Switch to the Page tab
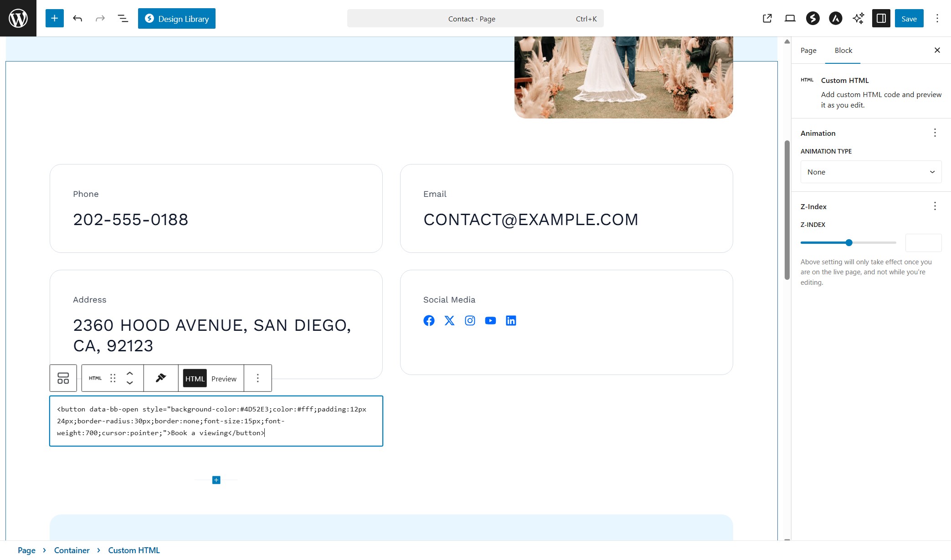Image resolution: width=951 pixels, height=560 pixels. click(x=808, y=50)
